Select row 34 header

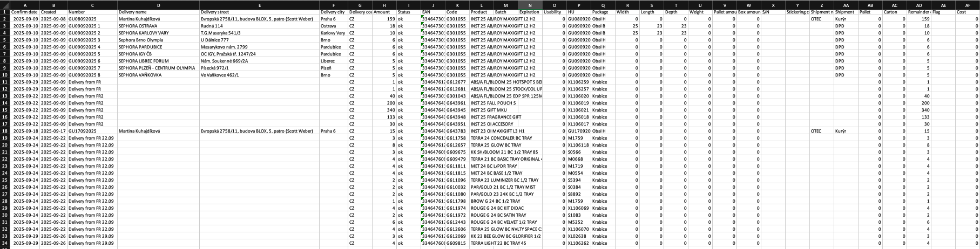coord(5,243)
